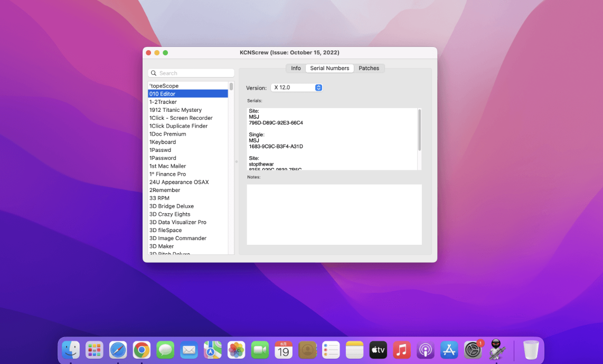603x364 pixels.
Task: Select 1Password in the application list
Action: (163, 158)
